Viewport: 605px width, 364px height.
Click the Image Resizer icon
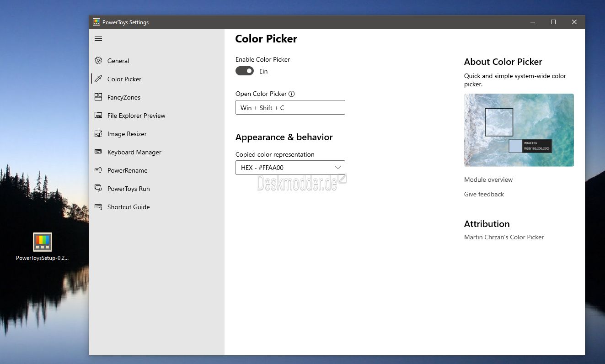[98, 134]
